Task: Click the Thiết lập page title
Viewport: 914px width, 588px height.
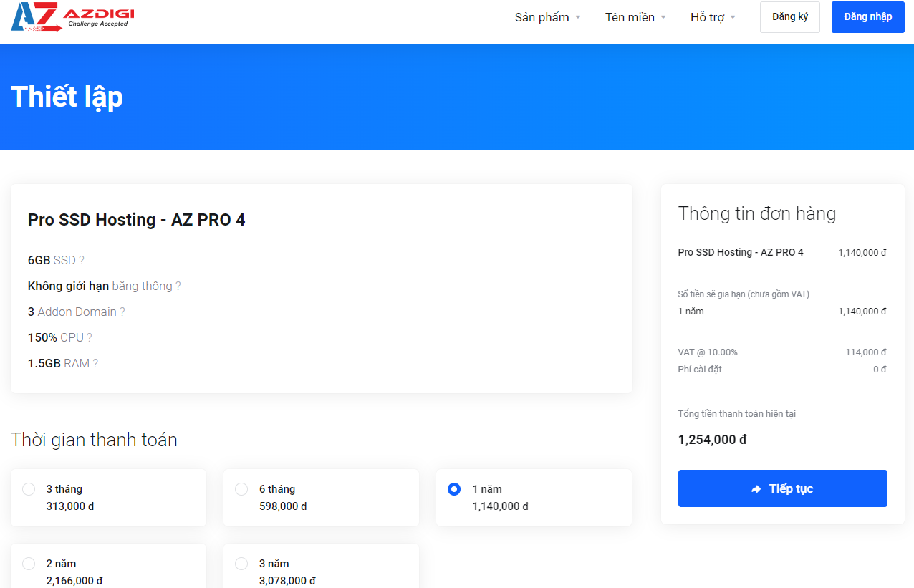Action: (x=67, y=97)
